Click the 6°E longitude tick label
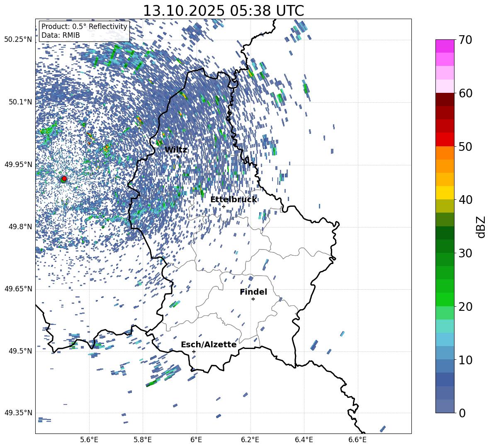This screenshot has height=448, width=491. click(196, 440)
